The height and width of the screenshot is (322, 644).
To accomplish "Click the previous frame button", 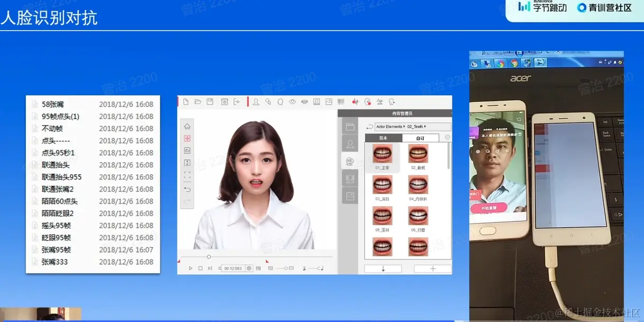I will [x=210, y=269].
